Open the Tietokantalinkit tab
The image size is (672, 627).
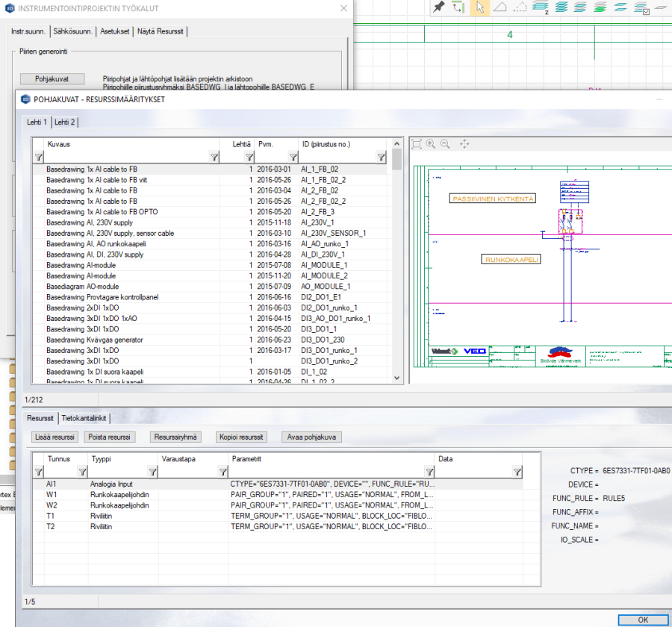point(84,418)
